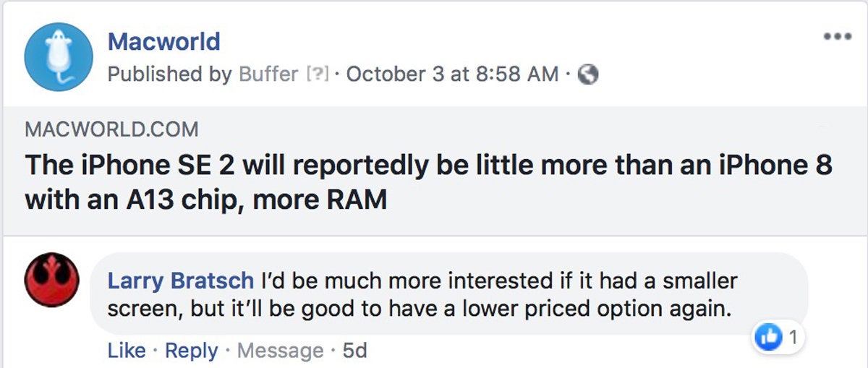Like Larry Bratsch's comment
Screen dimensions: 868x368
point(127,351)
